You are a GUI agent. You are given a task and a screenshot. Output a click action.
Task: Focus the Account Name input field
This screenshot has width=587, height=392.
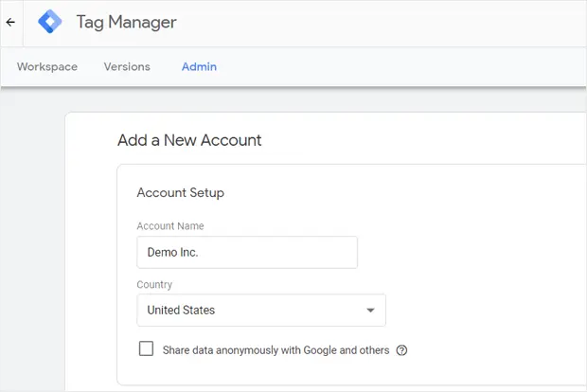[247, 253]
